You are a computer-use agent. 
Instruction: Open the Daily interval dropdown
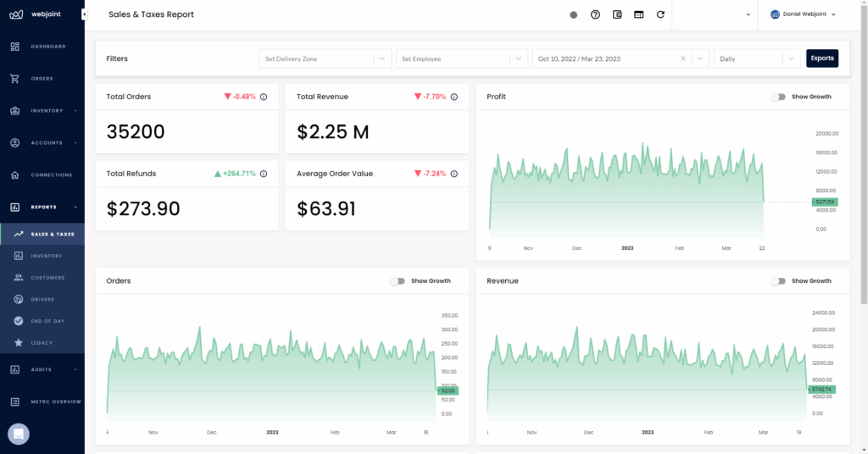(x=757, y=58)
